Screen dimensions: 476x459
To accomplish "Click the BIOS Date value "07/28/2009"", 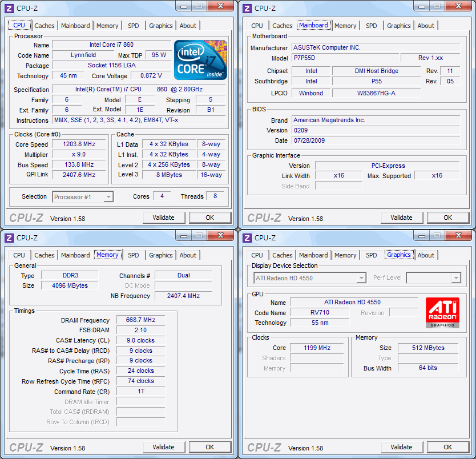I will pyautogui.click(x=376, y=140).
